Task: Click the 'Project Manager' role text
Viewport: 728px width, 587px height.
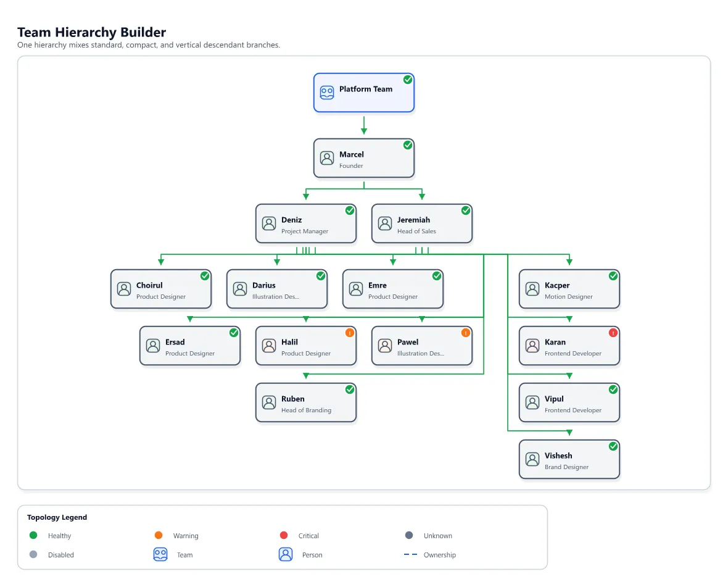Action: coord(305,231)
